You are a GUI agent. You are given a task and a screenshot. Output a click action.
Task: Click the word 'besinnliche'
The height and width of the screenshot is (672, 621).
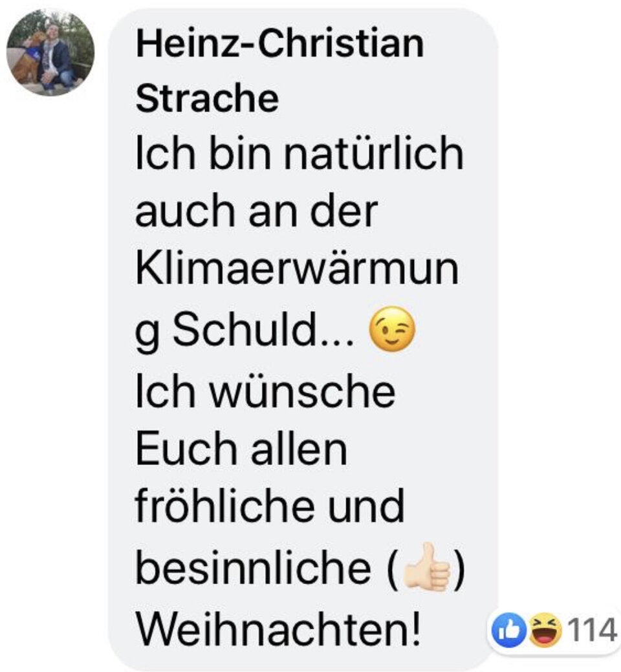254,567
